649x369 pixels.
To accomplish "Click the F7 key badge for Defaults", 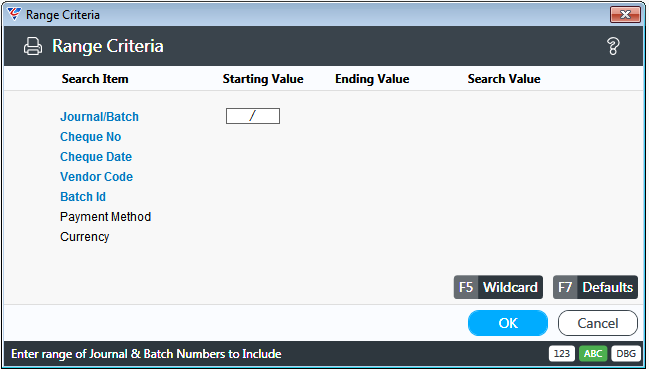I will pyautogui.click(x=565, y=287).
